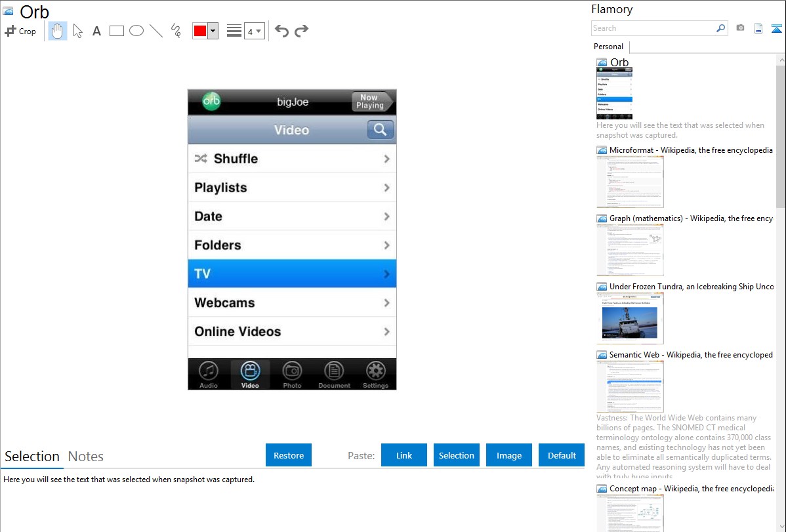This screenshot has height=532, width=786.
Task: Click the blue triangle icon with top bar
Action: pyautogui.click(x=776, y=28)
